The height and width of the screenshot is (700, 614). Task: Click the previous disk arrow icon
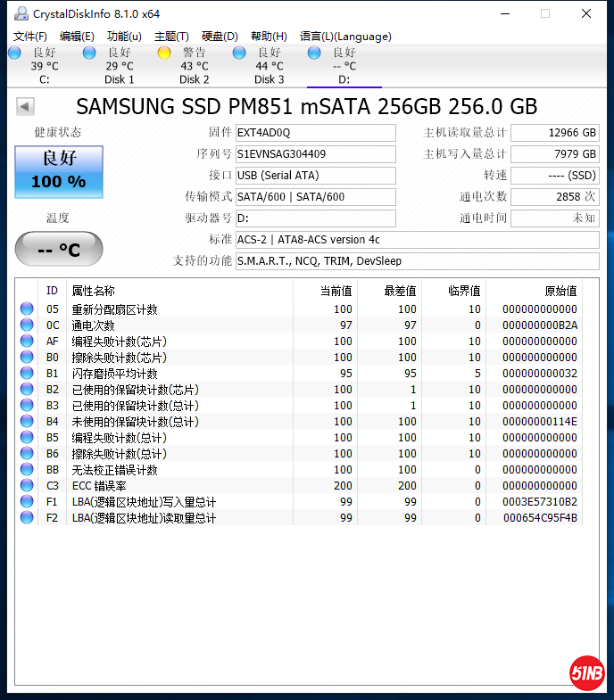pos(25,107)
